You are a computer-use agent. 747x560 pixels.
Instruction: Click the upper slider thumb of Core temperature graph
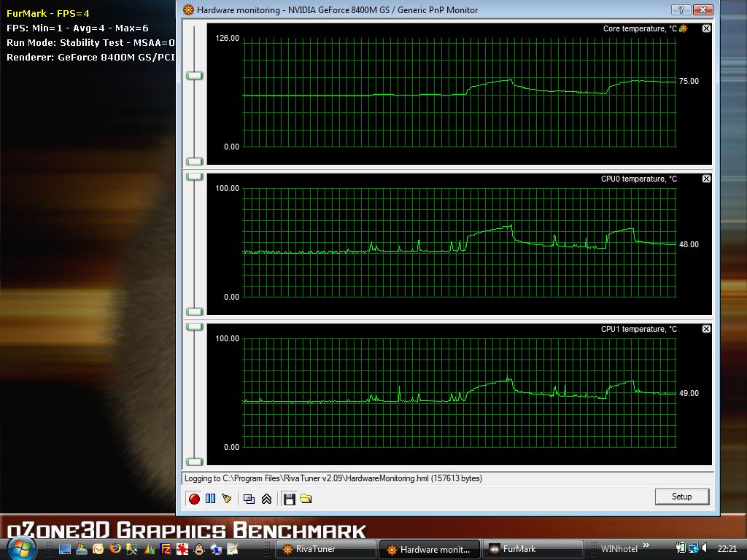(x=194, y=76)
